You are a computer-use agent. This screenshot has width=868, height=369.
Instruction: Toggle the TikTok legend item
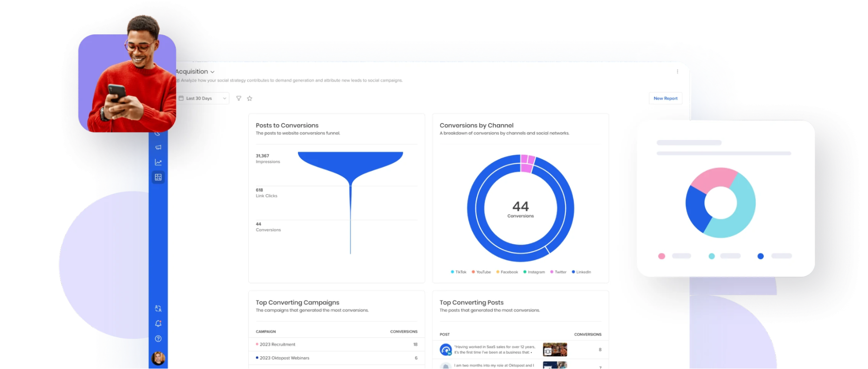tap(458, 272)
